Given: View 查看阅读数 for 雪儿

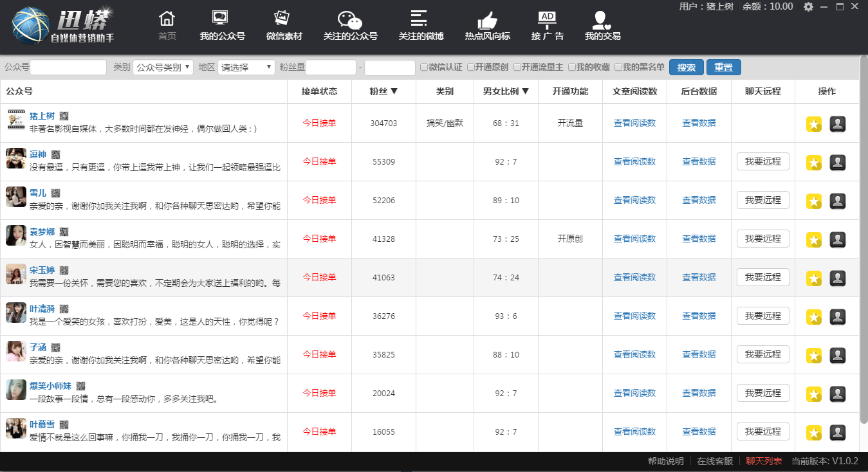Looking at the screenshot, I should [634, 200].
